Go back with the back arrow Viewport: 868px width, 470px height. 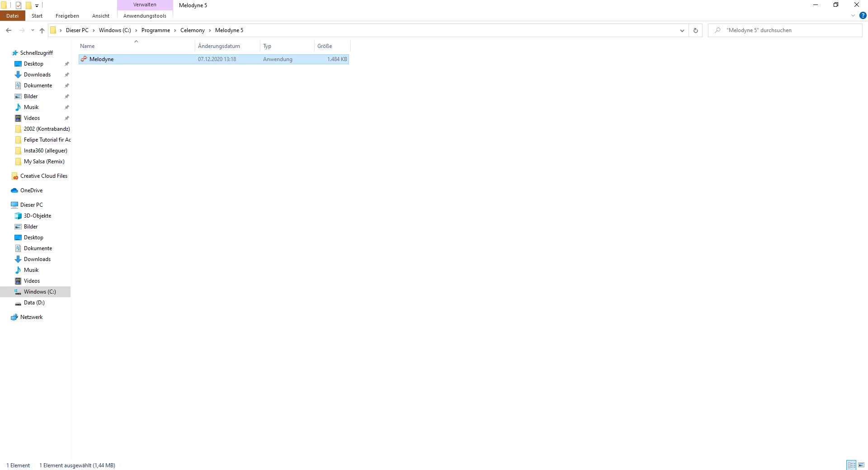9,30
